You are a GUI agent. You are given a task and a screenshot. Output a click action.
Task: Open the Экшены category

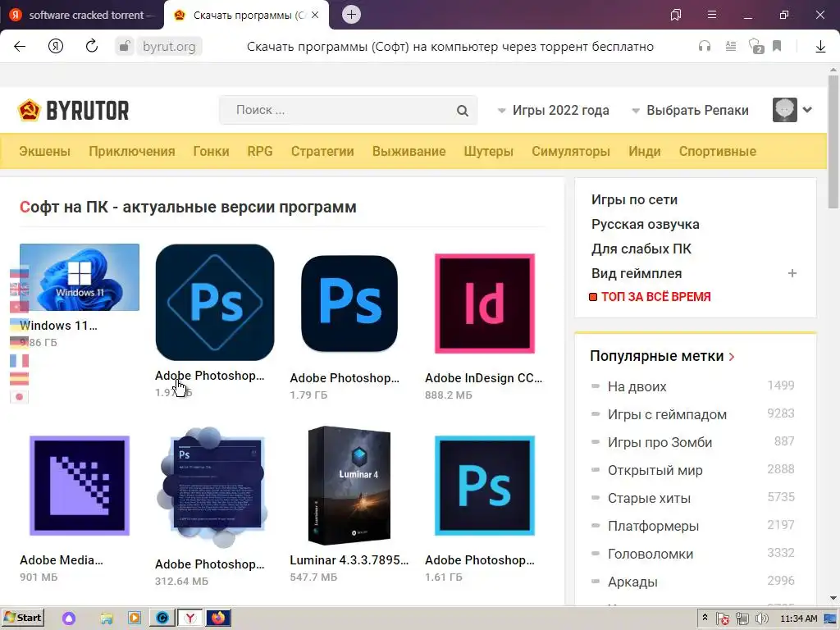tap(45, 151)
